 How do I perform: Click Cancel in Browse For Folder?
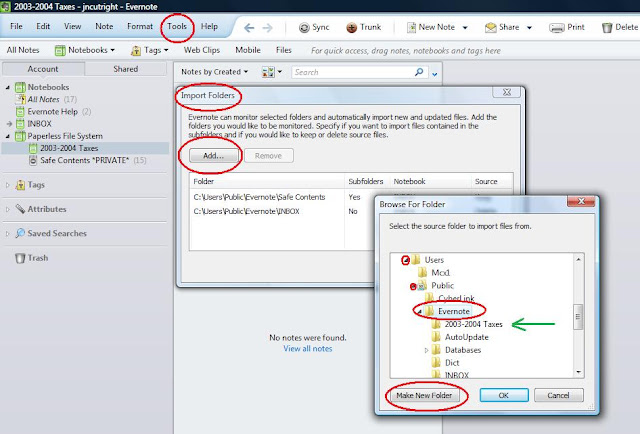tap(558, 395)
